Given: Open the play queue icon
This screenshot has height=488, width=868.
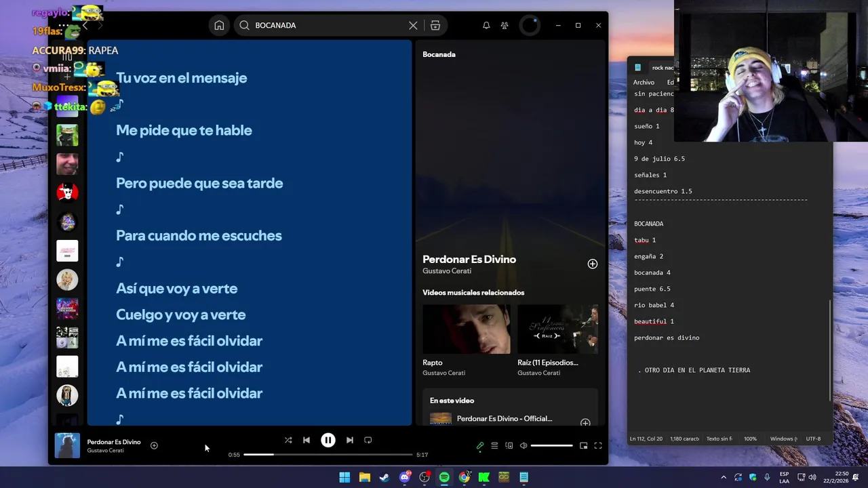Looking at the screenshot, I should tap(494, 445).
